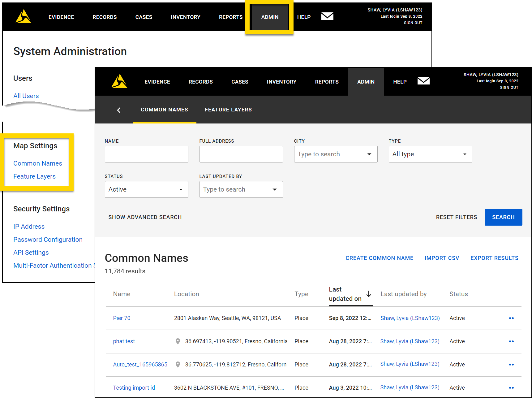Select the Evidence menu item
Screen dimensions: 532x398
[x=157, y=81]
